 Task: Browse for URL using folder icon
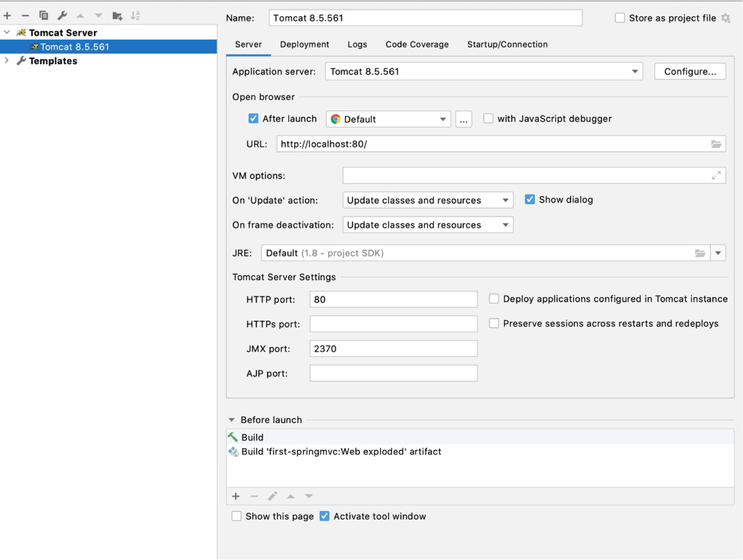point(716,144)
